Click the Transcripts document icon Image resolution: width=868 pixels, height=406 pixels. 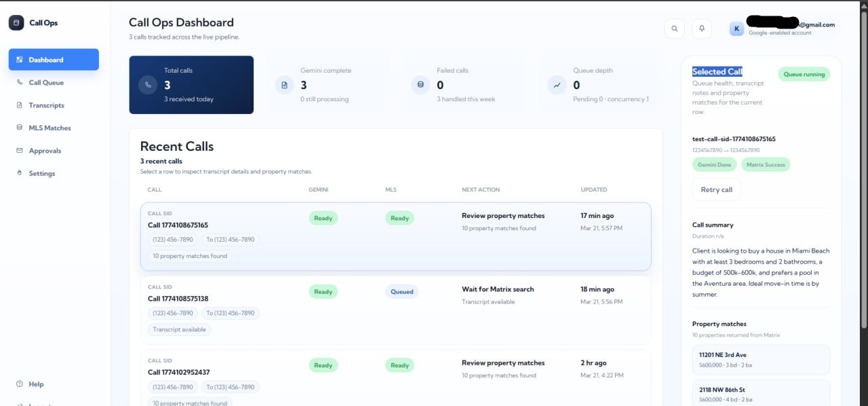20,105
